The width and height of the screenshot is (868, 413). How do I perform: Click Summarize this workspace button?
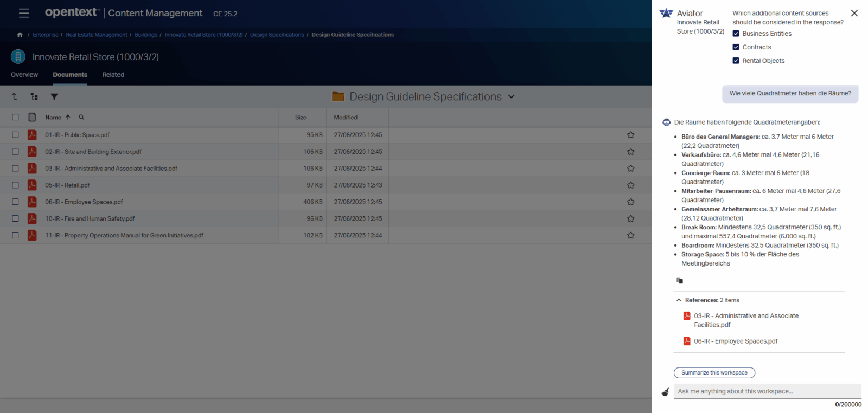pyautogui.click(x=714, y=373)
